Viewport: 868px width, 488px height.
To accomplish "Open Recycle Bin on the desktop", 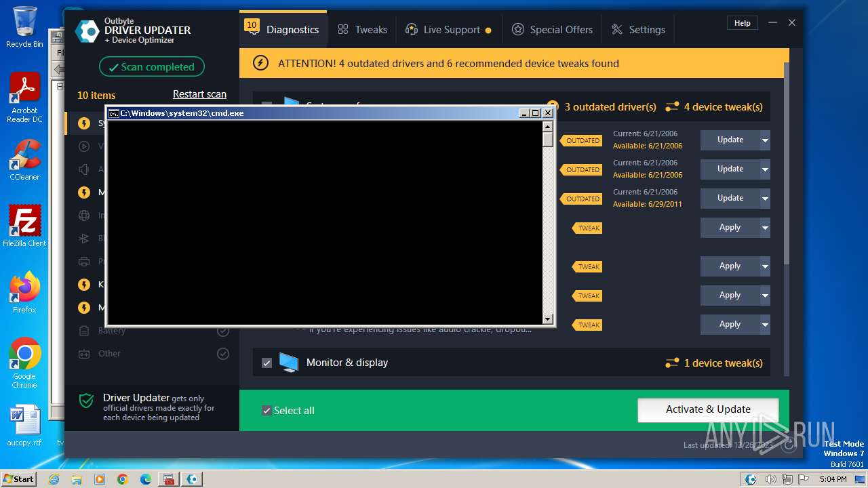I will point(24,27).
